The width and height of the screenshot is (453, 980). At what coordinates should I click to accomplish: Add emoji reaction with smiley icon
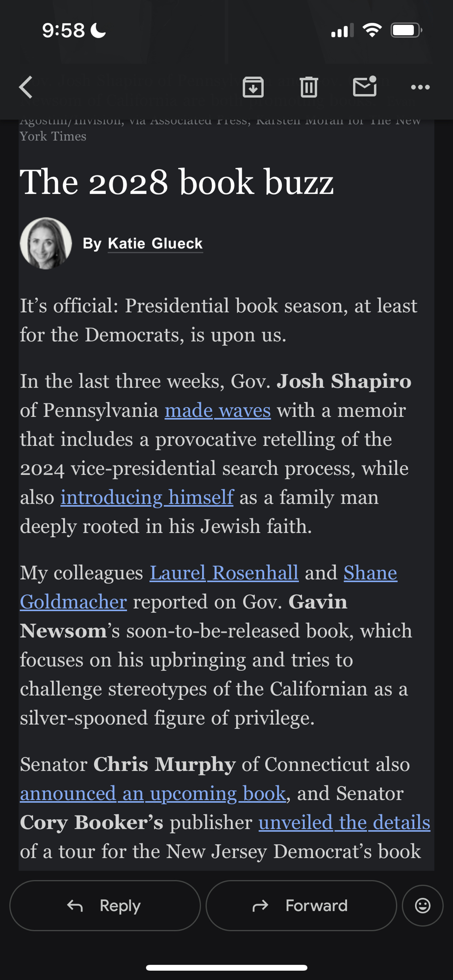click(x=423, y=906)
